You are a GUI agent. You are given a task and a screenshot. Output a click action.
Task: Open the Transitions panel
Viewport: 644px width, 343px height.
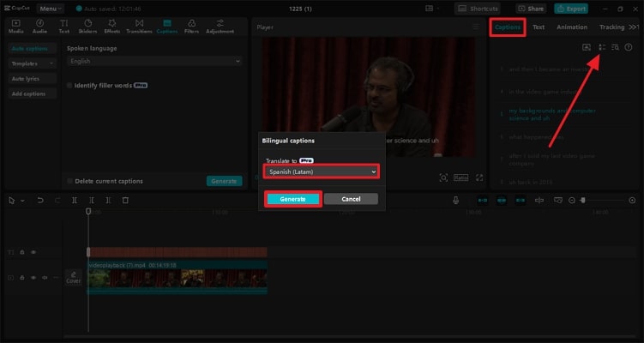[139, 27]
